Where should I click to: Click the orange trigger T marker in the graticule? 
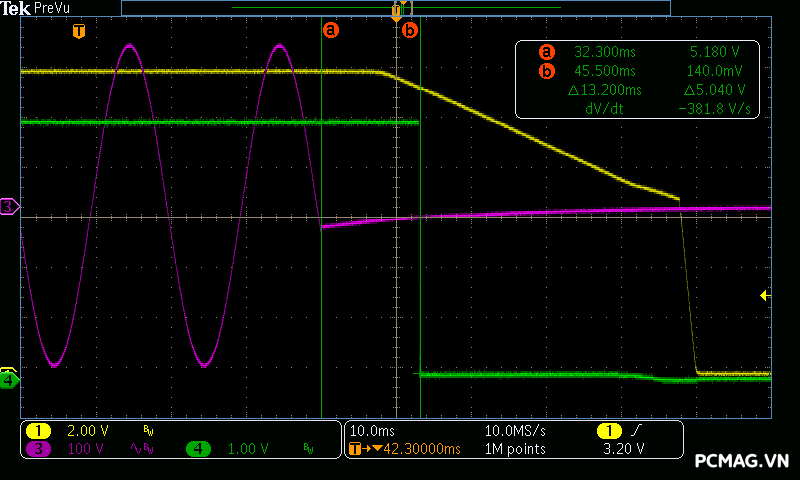(79, 32)
